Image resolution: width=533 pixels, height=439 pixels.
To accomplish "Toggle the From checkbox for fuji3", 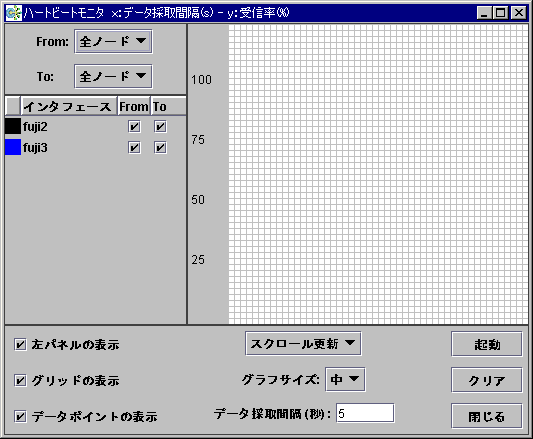I will pyautogui.click(x=134, y=148).
